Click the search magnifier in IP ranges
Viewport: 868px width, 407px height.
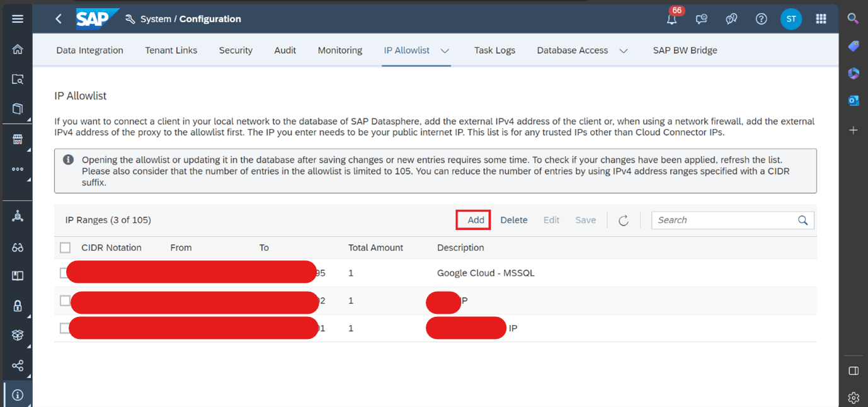point(802,220)
